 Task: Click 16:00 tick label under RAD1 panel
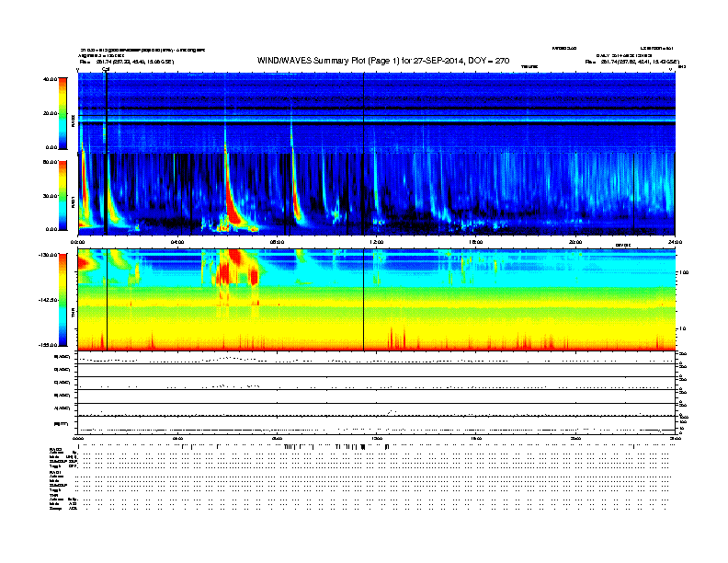click(x=476, y=242)
